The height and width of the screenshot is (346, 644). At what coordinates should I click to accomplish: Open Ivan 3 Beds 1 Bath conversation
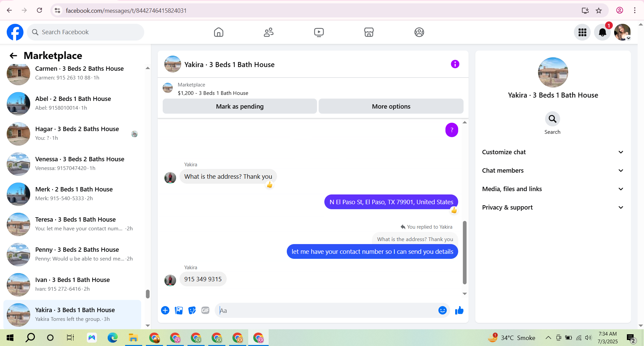(72, 284)
